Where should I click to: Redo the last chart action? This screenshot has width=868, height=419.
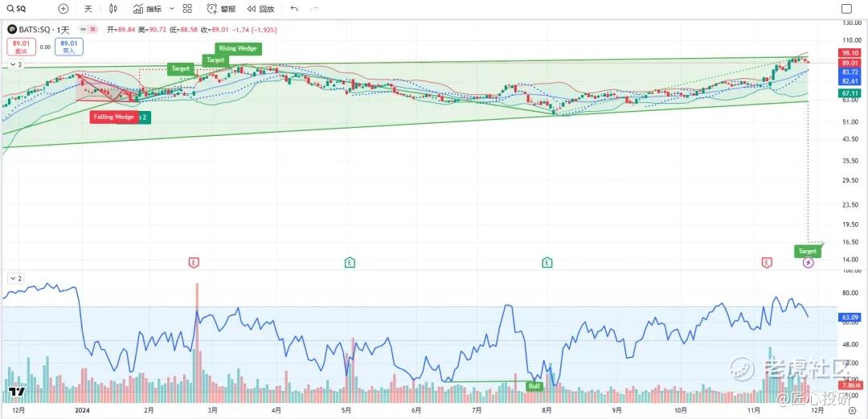click(314, 9)
